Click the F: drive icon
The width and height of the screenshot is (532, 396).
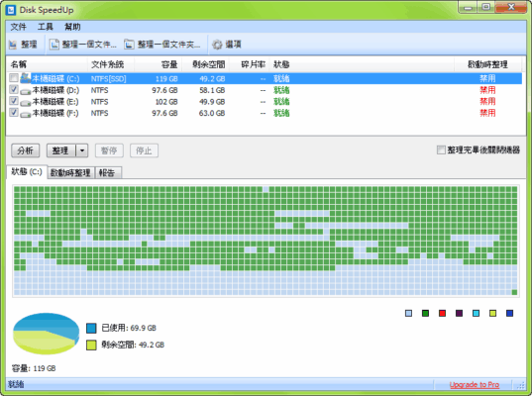point(26,114)
